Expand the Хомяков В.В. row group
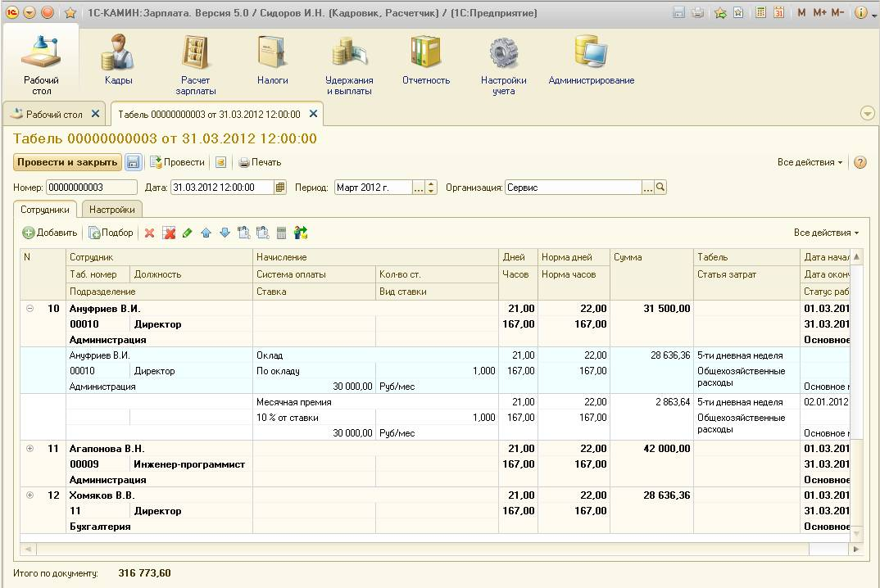Image resolution: width=880 pixels, height=588 pixels. click(30, 495)
